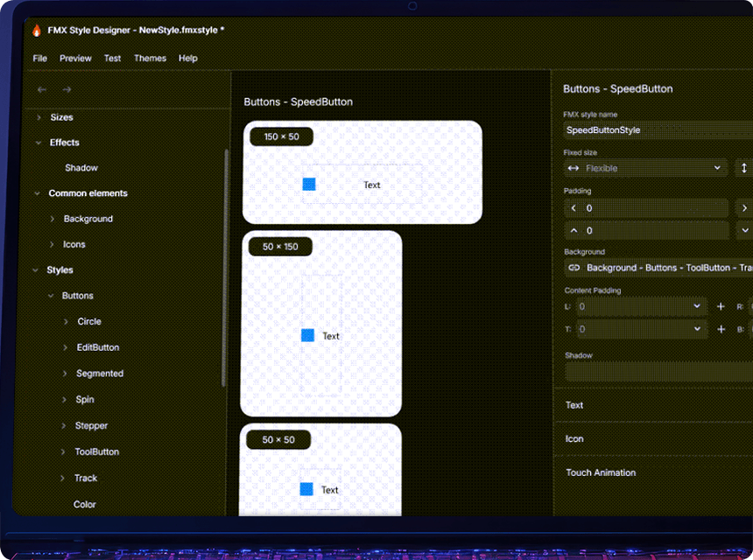The image size is (753, 560).
Task: Collapse the Effects tree section
Action: click(x=39, y=143)
